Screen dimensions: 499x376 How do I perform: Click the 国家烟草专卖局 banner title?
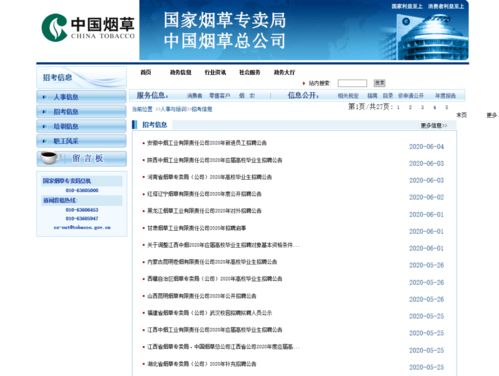[x=225, y=20]
